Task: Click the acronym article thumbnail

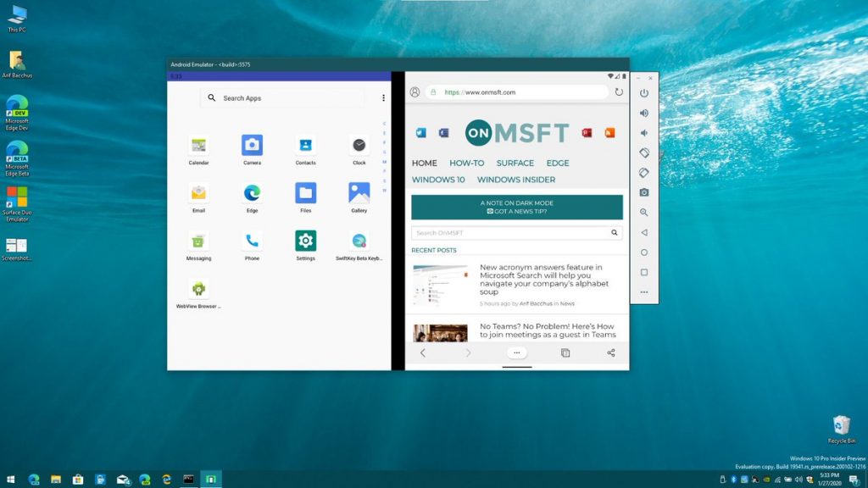Action: (x=440, y=285)
